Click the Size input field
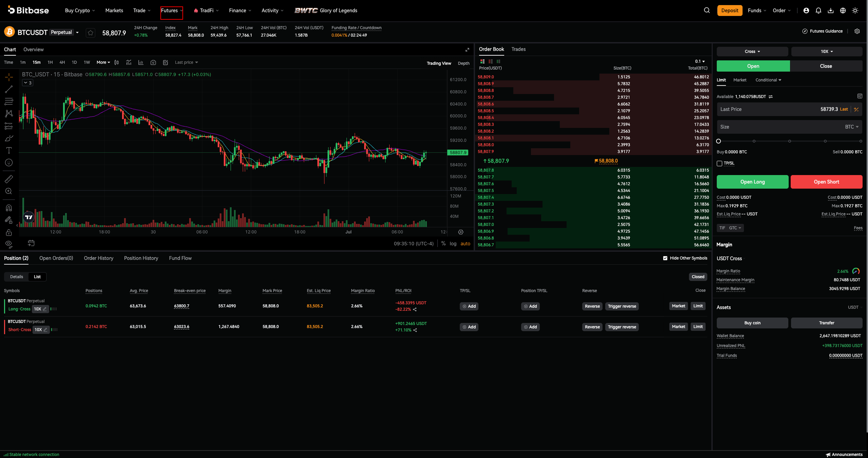868x458 pixels. tap(789, 127)
